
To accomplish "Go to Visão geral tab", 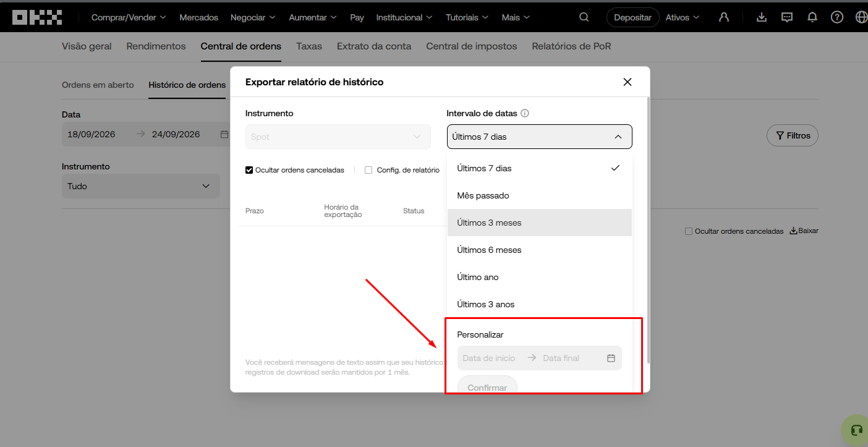I will [87, 46].
